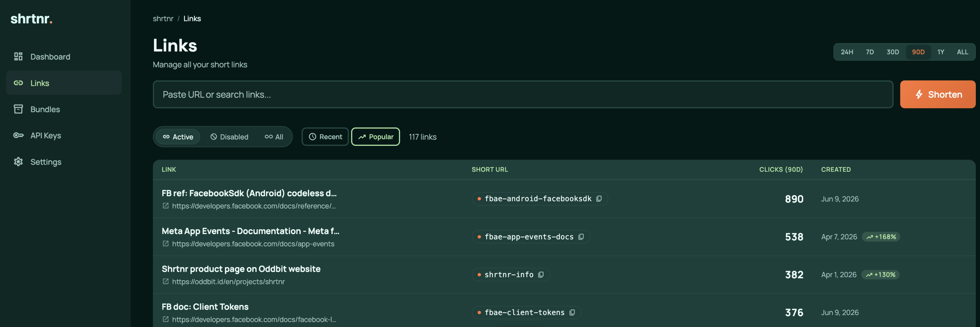This screenshot has height=327, width=980.
Task: Click the 117 links count text
Action: click(x=422, y=137)
